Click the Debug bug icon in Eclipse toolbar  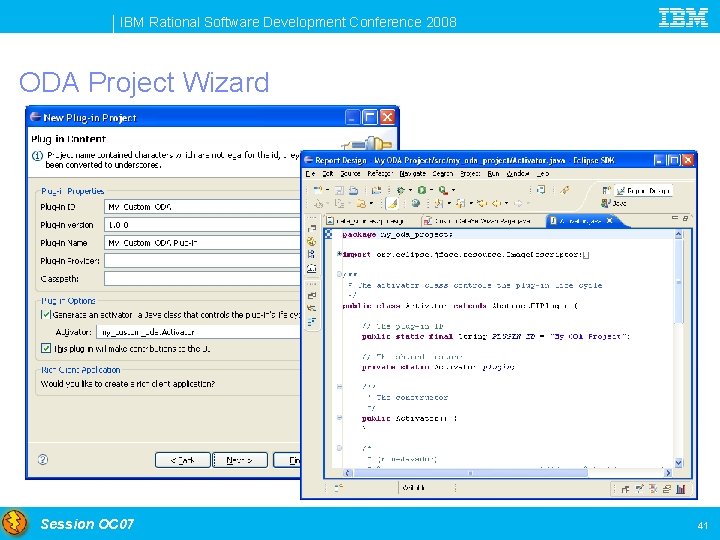coord(401,190)
